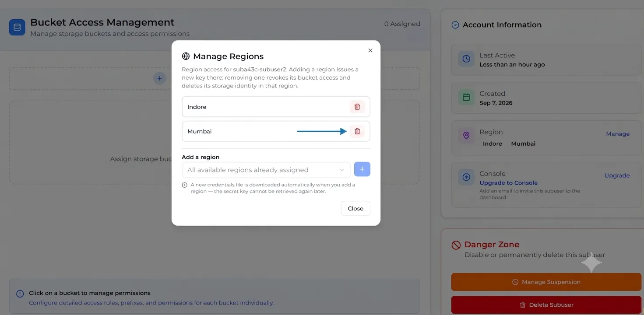Viewport: 644px width, 315px height.
Task: Click the Indore tag in Account Information
Action: 493,143
